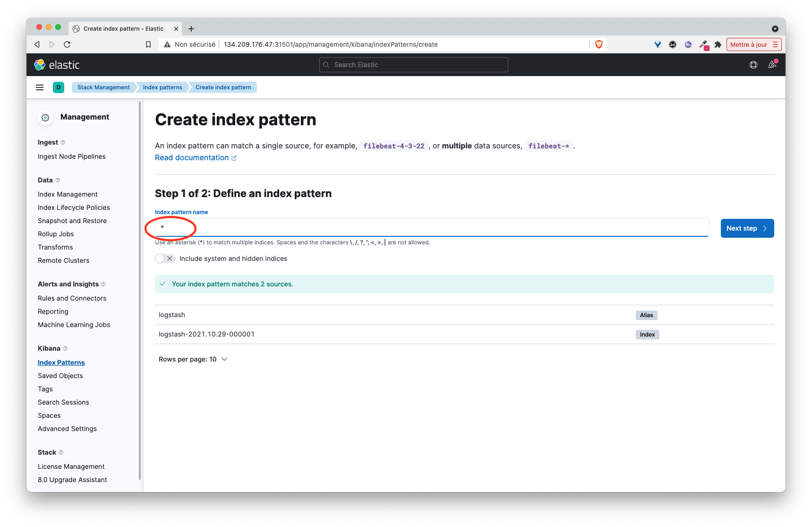This screenshot has width=812, height=527.
Task: Open License Management
Action: [71, 467]
